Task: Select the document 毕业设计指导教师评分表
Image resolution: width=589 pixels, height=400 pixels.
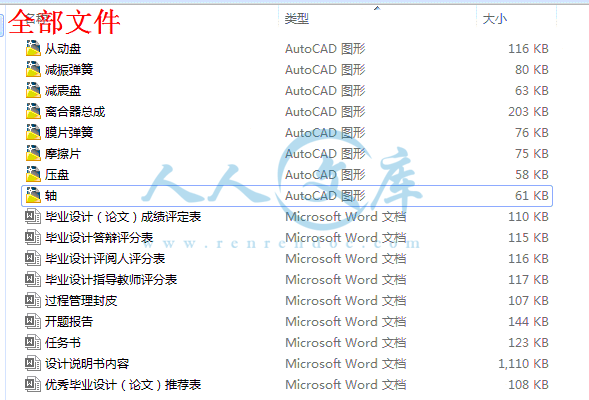Action: pyautogui.click(x=111, y=280)
